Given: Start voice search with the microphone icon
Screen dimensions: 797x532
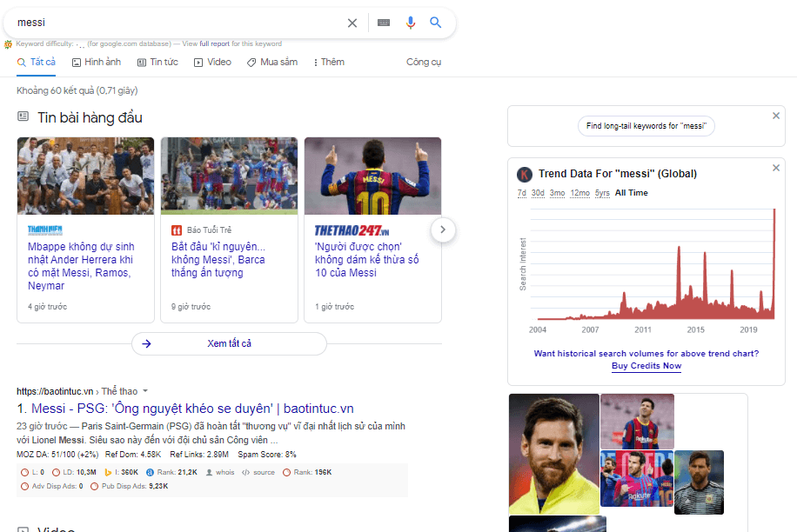Looking at the screenshot, I should tap(410, 23).
